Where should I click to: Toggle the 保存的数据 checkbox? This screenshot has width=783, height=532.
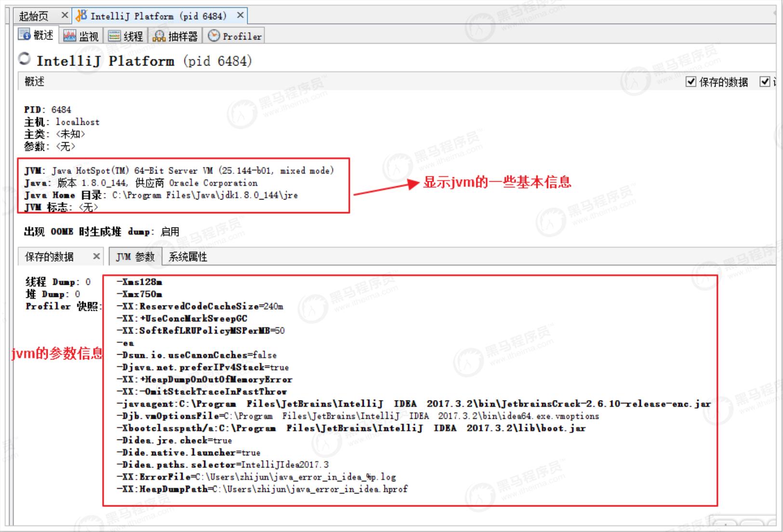691,81
